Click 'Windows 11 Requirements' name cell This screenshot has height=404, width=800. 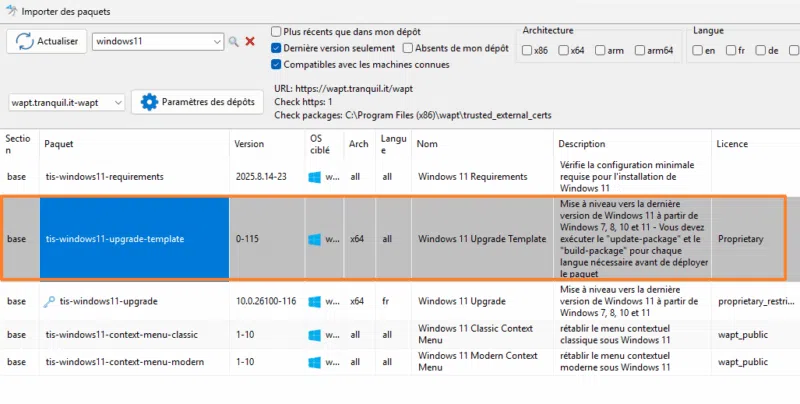click(x=472, y=177)
